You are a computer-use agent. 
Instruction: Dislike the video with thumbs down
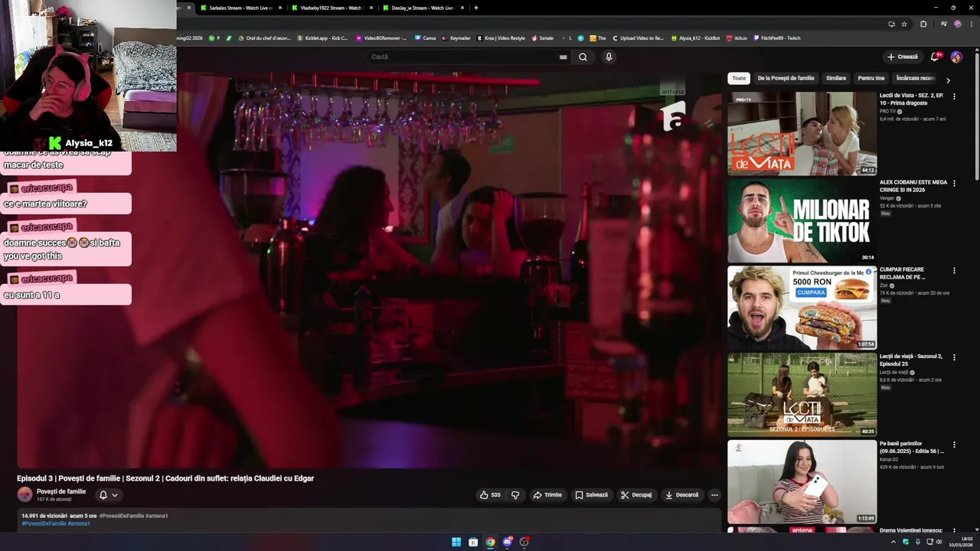pos(515,495)
